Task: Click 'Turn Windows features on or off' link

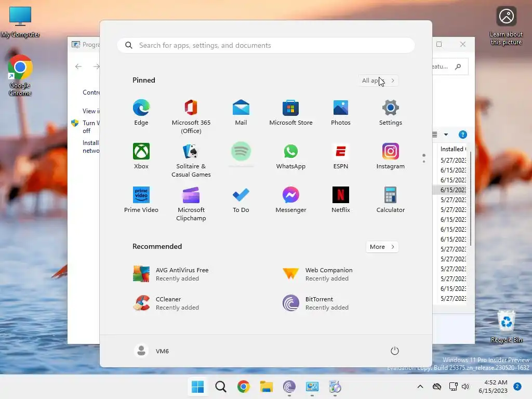Action: click(90, 127)
